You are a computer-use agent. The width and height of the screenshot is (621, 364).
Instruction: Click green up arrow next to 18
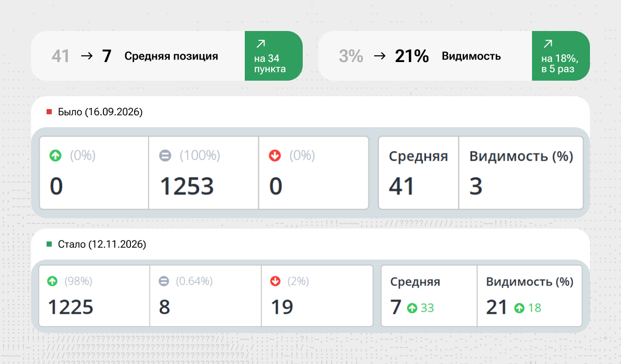pyautogui.click(x=520, y=308)
